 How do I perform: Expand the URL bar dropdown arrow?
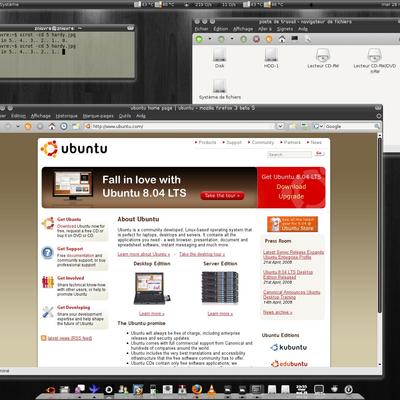280,126
